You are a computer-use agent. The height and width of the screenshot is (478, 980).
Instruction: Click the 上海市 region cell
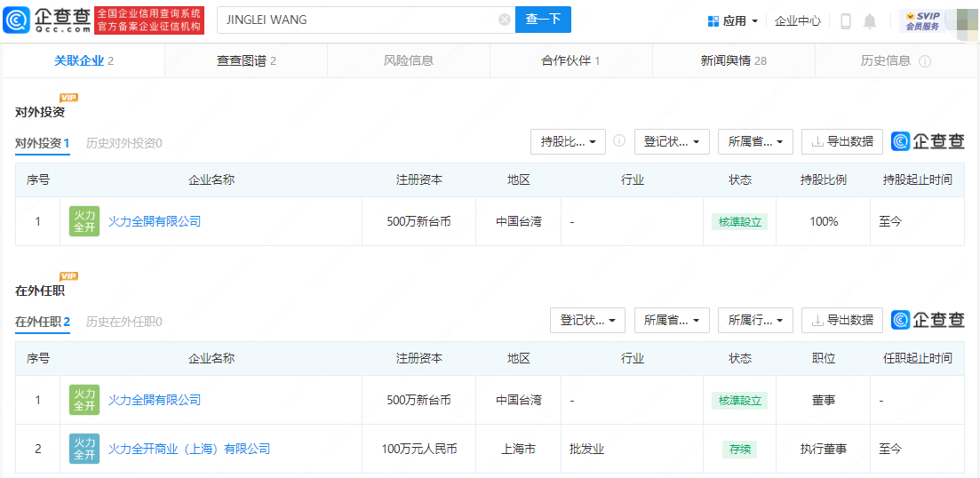(518, 449)
